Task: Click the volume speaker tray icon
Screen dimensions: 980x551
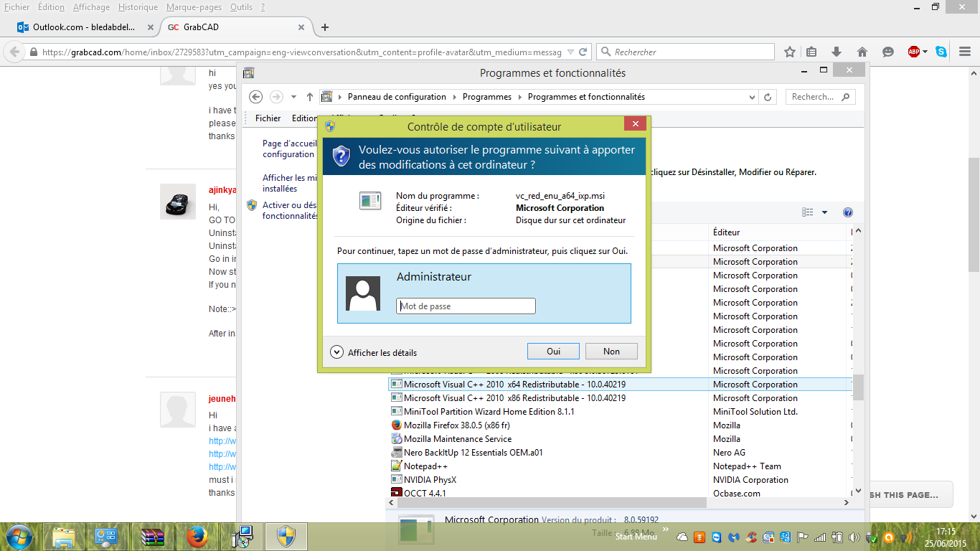Action: (854, 537)
